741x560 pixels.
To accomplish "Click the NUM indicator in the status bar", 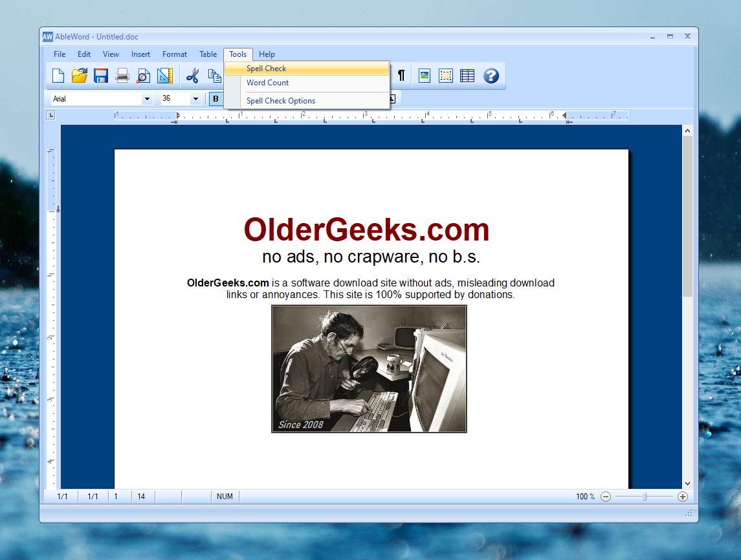I will 225,496.
